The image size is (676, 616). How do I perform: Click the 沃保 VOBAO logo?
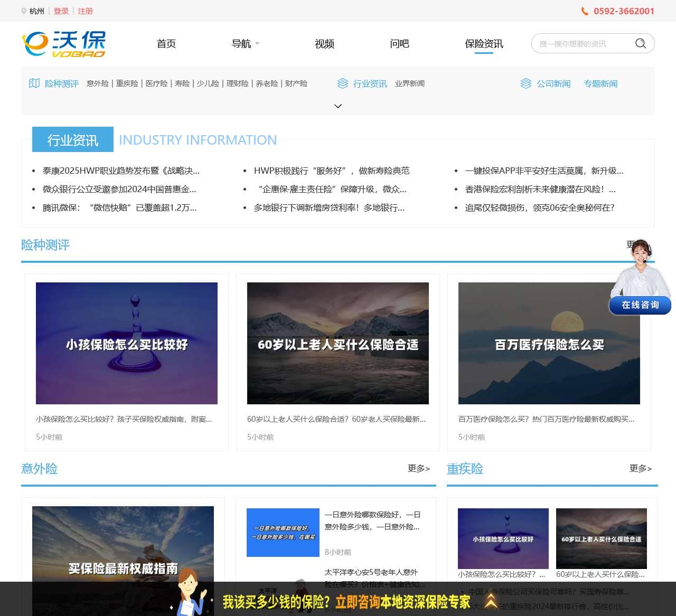pos(63,43)
